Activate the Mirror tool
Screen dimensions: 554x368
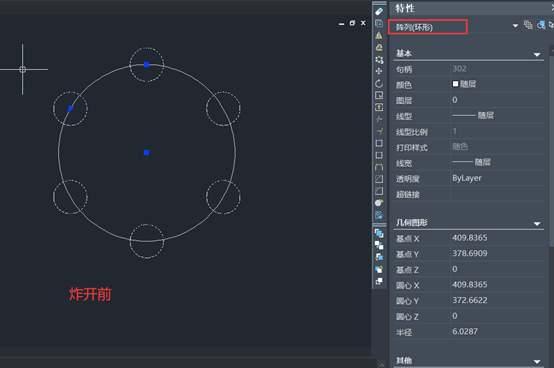pyautogui.click(x=379, y=36)
